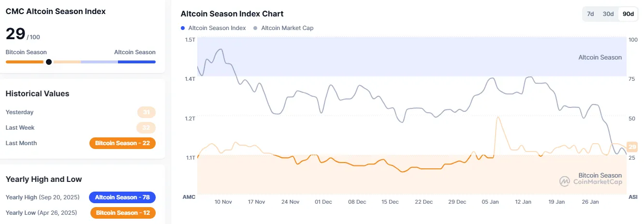Click the 10 Nov date axis marker

pos(223,202)
